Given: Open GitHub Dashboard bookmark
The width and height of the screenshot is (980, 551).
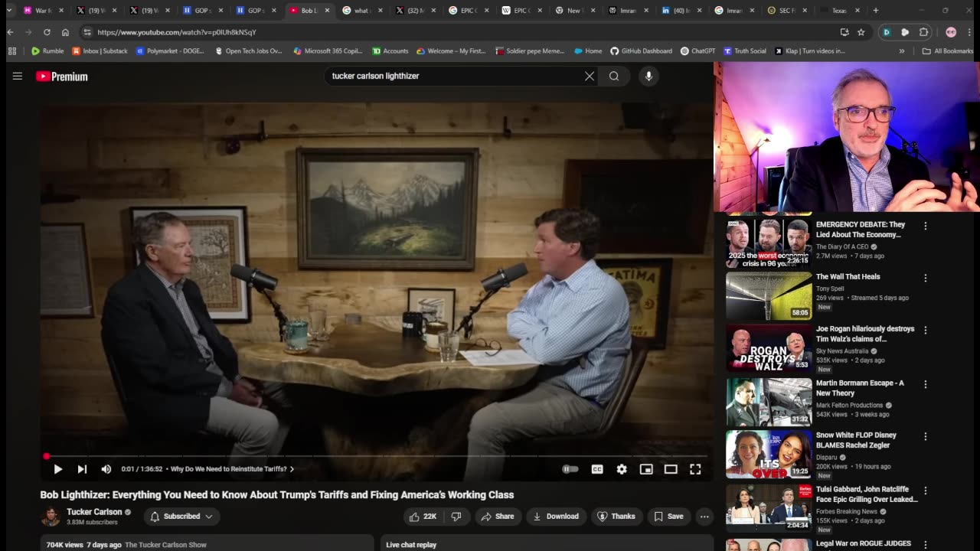Looking at the screenshot, I should (642, 51).
